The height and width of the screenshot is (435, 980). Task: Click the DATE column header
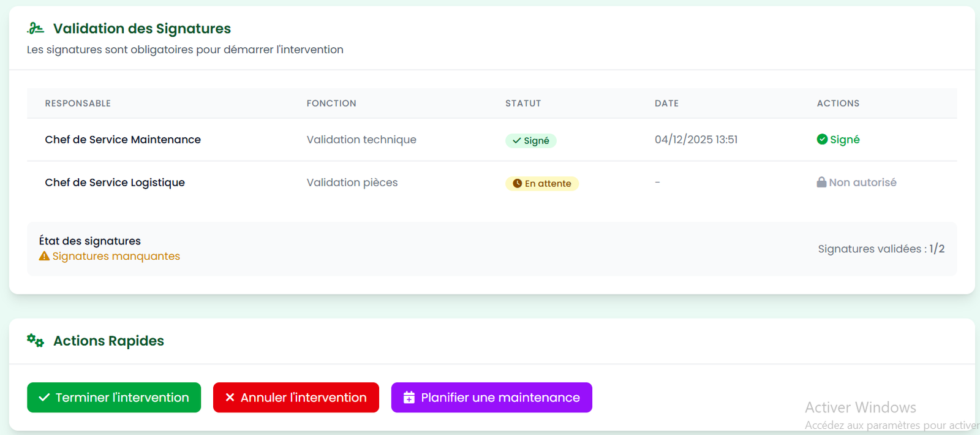[x=666, y=104]
